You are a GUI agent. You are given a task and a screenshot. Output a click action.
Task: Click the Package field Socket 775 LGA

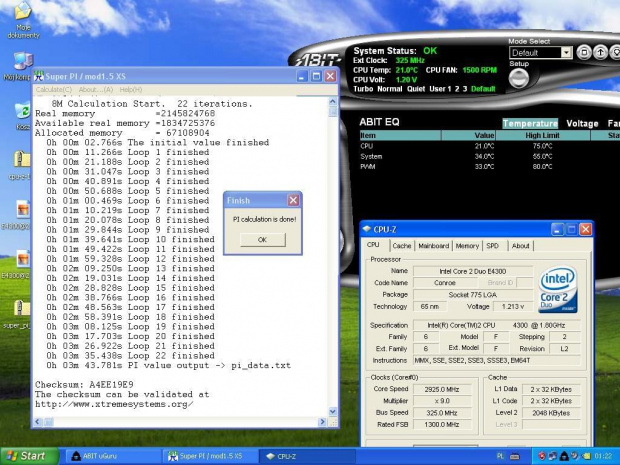point(473,295)
